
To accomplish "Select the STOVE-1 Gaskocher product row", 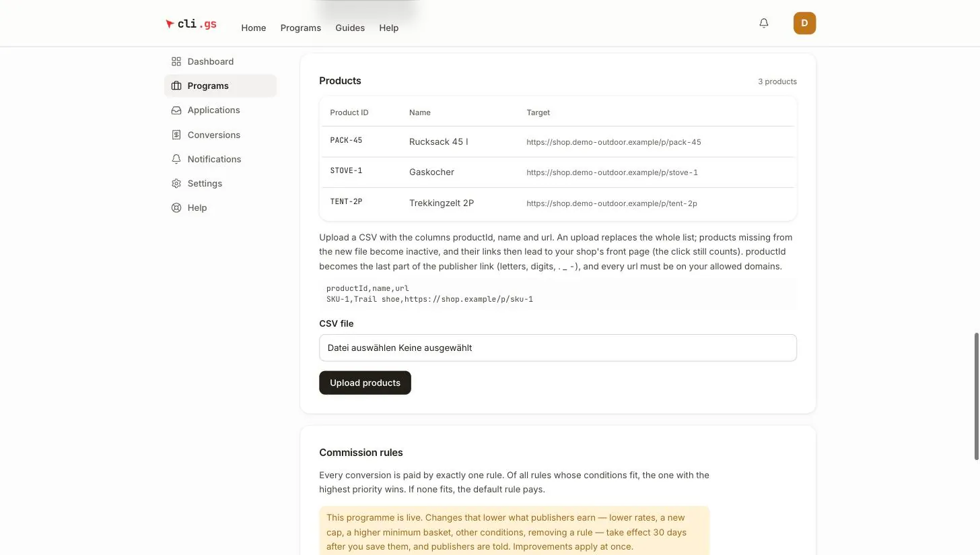I will (x=558, y=172).
